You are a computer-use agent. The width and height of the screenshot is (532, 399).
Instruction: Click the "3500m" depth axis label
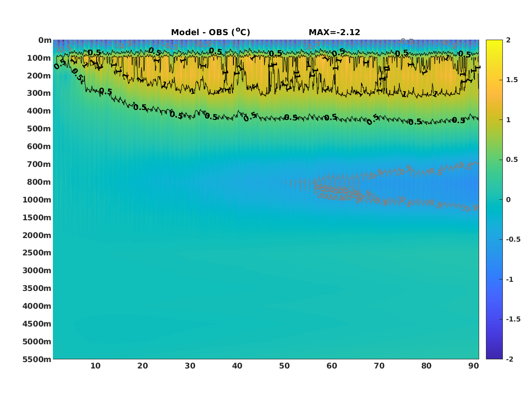click(37, 288)
